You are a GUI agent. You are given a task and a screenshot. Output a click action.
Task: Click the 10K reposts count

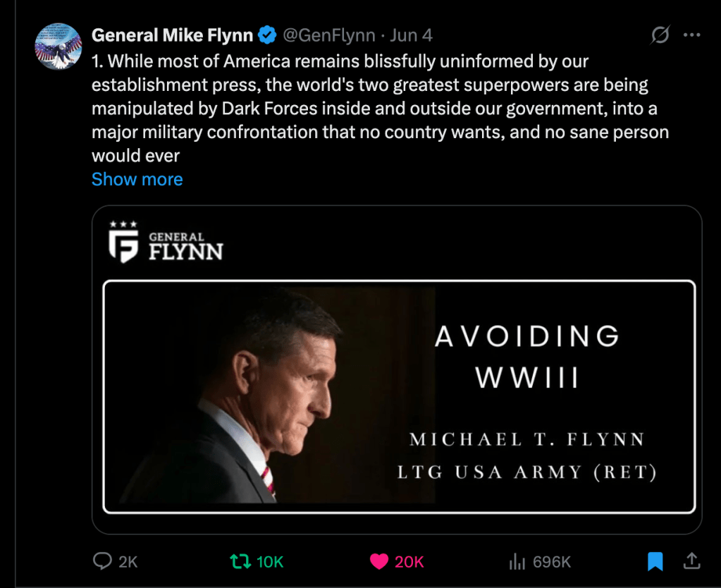[x=269, y=562]
